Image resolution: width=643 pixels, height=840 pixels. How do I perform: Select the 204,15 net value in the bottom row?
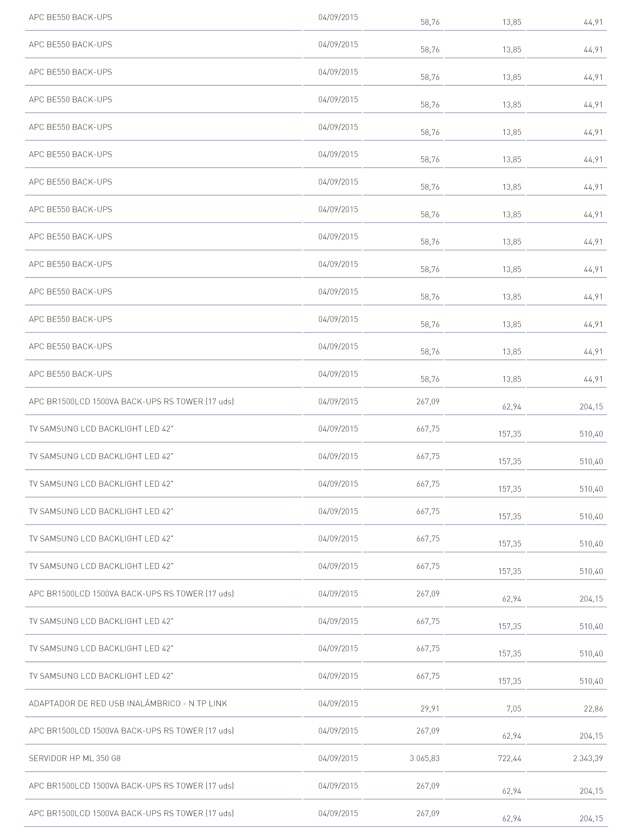(x=591, y=819)
